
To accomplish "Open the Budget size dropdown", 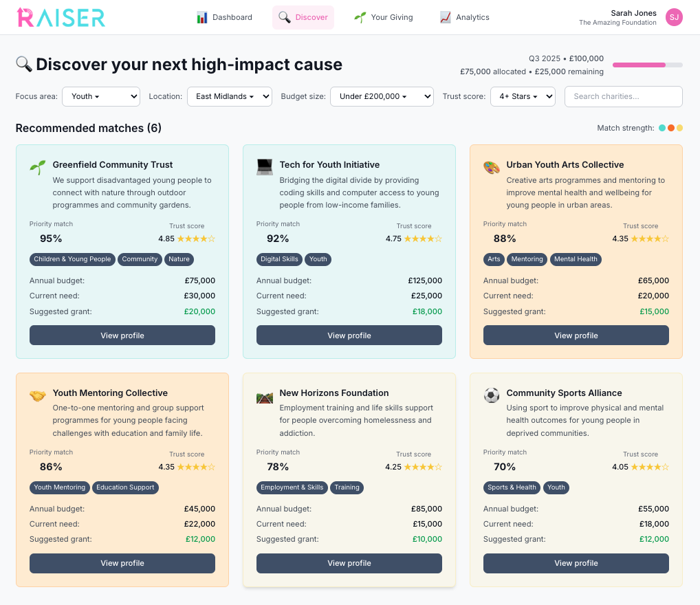I will coord(382,96).
